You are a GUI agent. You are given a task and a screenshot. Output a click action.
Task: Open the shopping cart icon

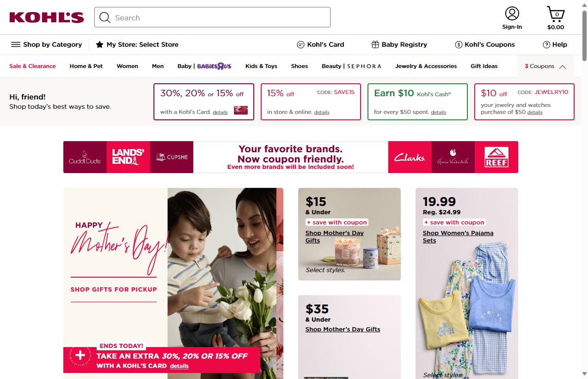point(556,14)
